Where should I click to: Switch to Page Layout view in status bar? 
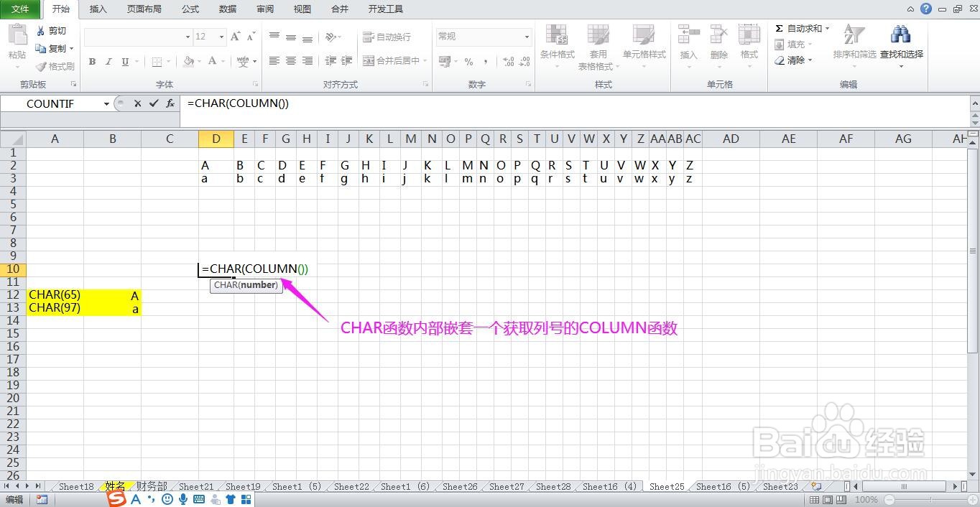(828, 499)
